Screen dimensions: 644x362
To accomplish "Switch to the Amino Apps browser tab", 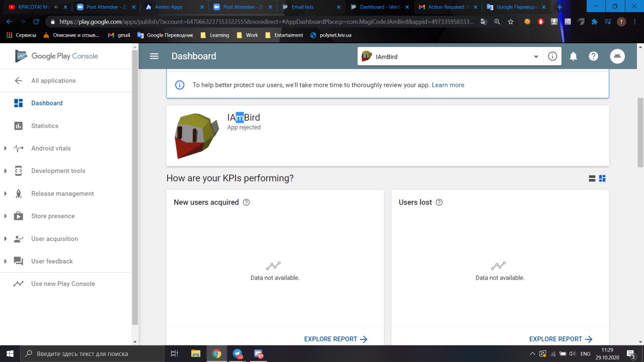I will point(174,7).
